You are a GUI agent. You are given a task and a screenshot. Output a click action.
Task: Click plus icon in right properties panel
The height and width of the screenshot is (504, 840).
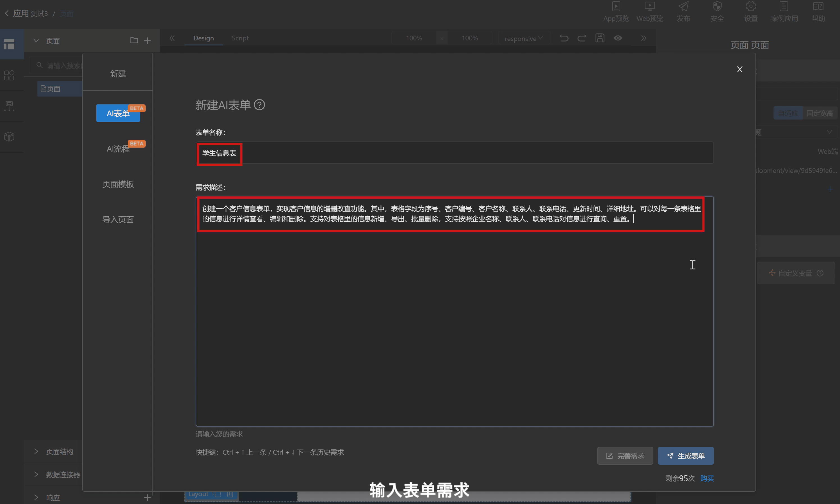tap(830, 189)
